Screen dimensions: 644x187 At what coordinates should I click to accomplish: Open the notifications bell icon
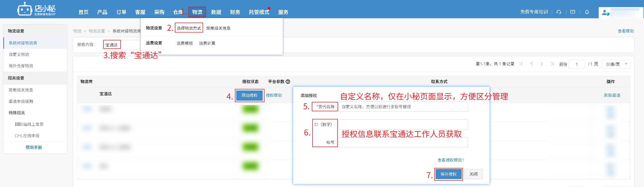(x=587, y=12)
